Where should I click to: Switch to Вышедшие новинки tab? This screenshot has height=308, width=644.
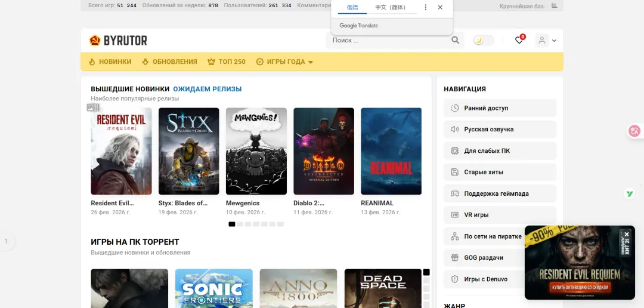pos(130,89)
